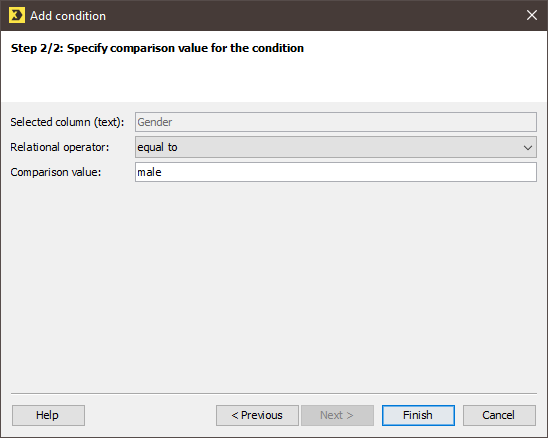
Task: Click the Selected column Gender field
Action: [336, 122]
